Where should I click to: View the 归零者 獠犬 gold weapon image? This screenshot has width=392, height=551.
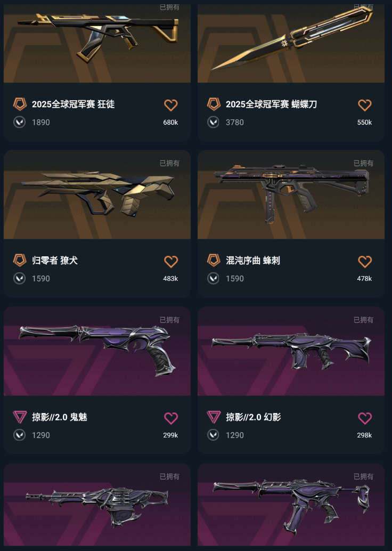[97, 195]
